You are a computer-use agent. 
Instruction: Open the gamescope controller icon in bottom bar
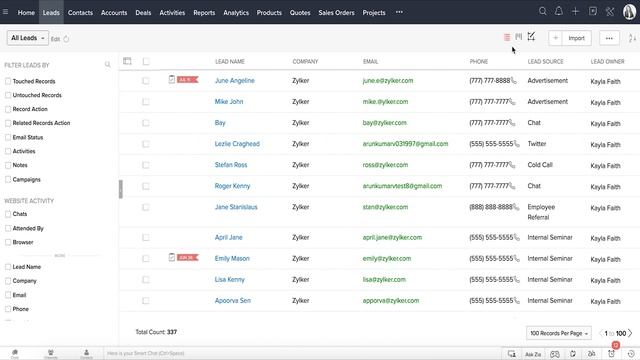point(554,354)
